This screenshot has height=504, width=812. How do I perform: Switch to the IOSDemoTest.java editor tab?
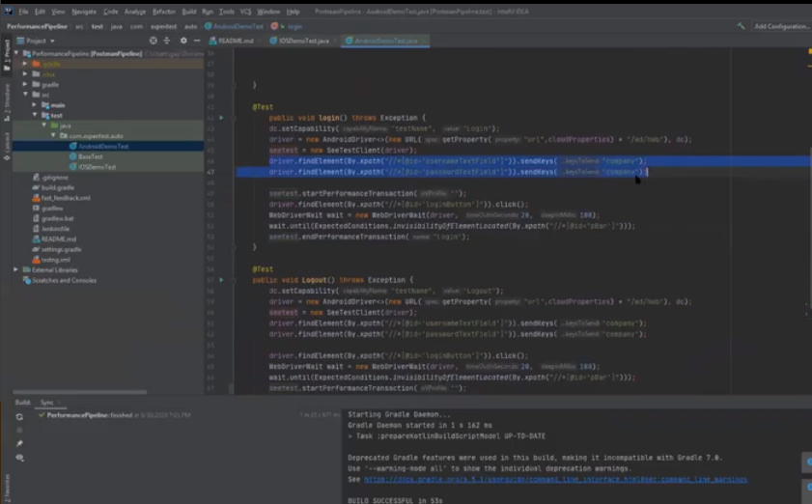tap(303, 41)
